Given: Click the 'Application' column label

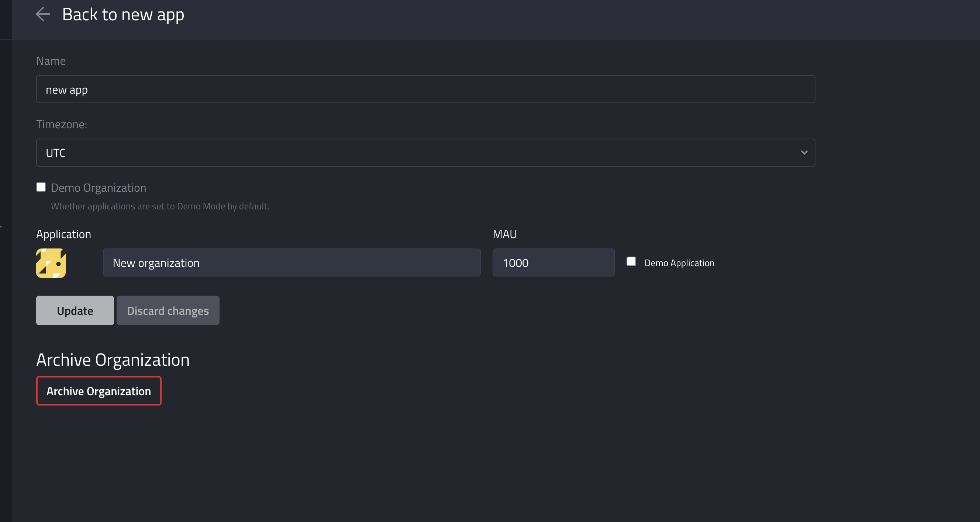Looking at the screenshot, I should [63, 234].
